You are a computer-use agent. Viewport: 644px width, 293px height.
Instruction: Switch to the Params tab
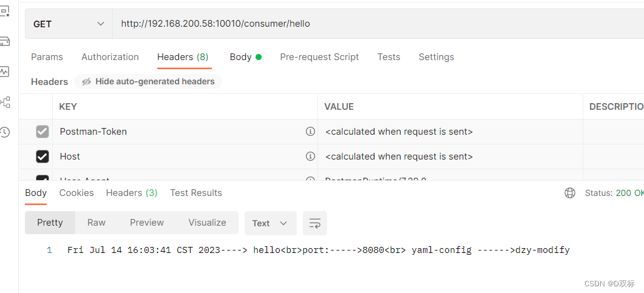coord(47,57)
